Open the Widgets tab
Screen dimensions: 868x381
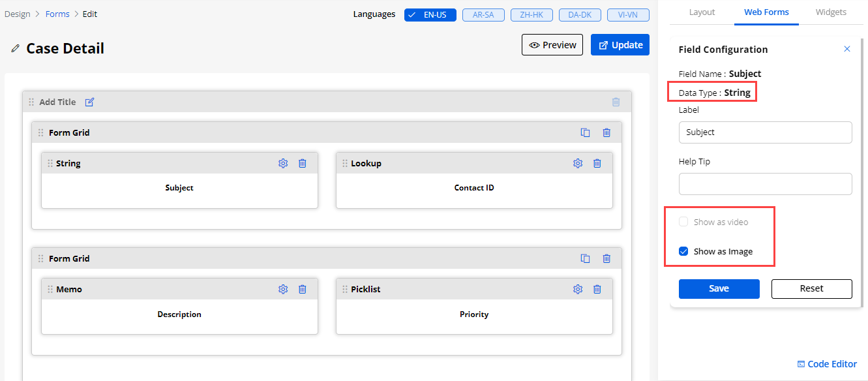click(x=831, y=12)
